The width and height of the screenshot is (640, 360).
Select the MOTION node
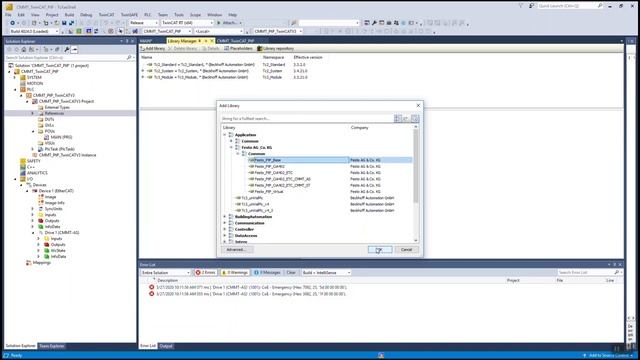[x=35, y=83]
